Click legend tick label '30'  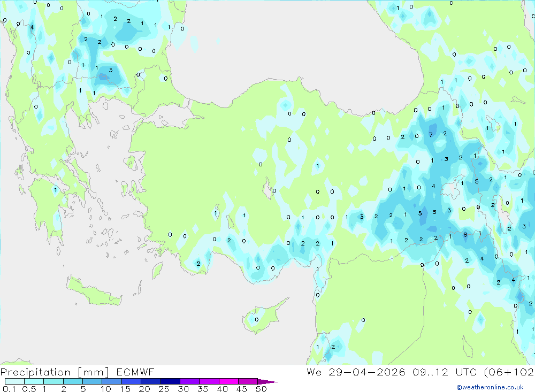(183, 389)
